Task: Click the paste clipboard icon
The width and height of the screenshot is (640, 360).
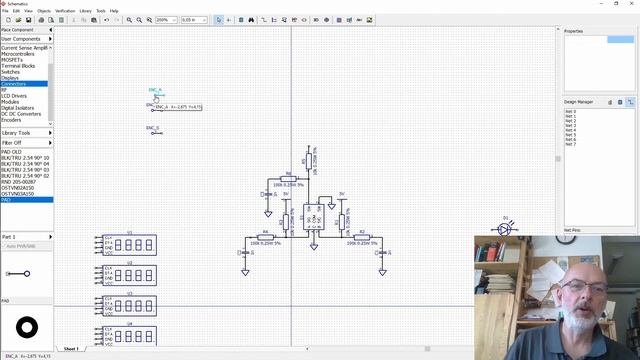Action: [x=94, y=20]
